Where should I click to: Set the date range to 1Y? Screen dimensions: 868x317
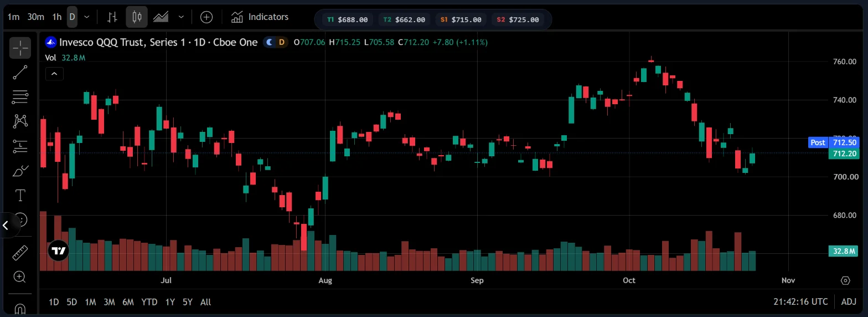tap(170, 302)
